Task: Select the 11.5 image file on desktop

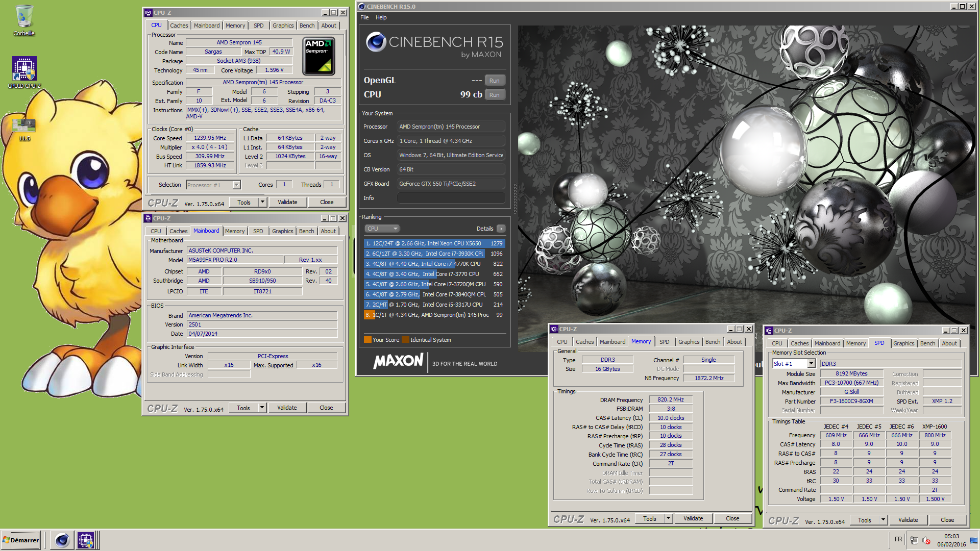Action: (x=24, y=130)
